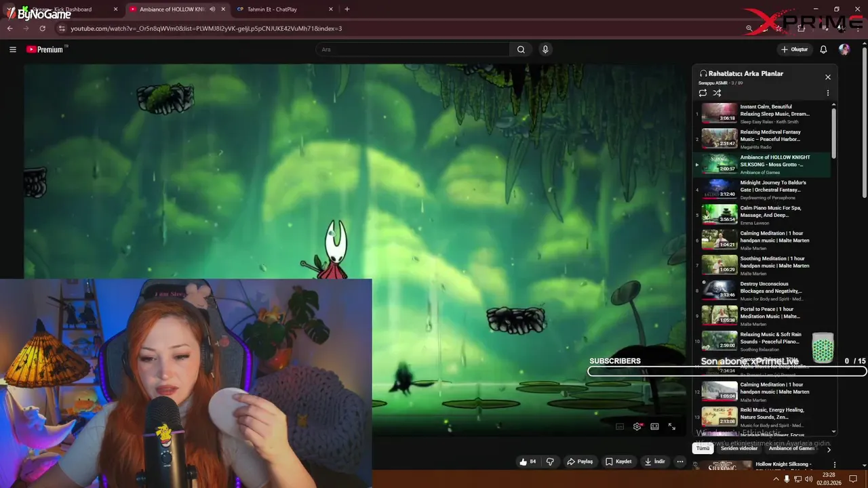Dislike the video
The height and width of the screenshot is (488, 868).
pos(550,462)
